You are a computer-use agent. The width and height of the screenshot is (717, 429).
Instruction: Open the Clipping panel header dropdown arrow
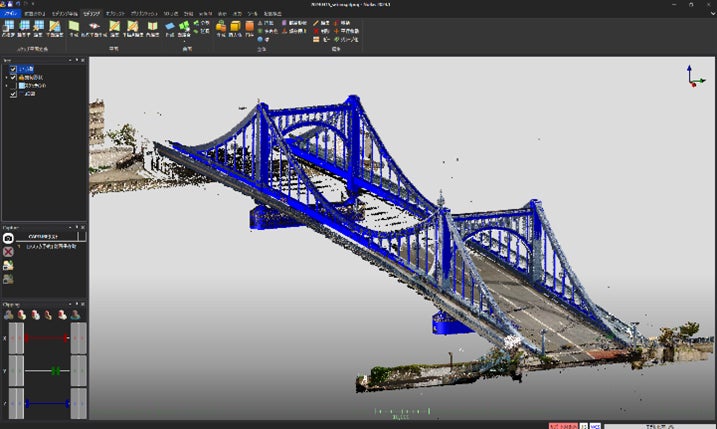69,304
